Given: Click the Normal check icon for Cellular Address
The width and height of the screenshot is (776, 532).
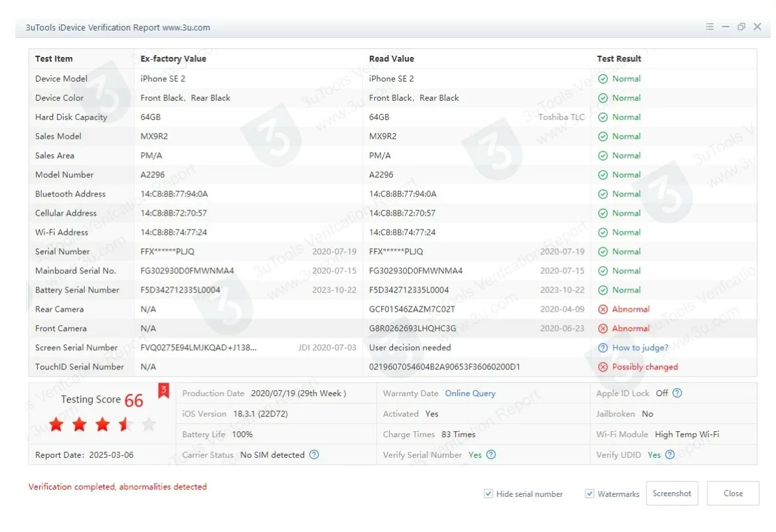Looking at the screenshot, I should coord(603,214).
